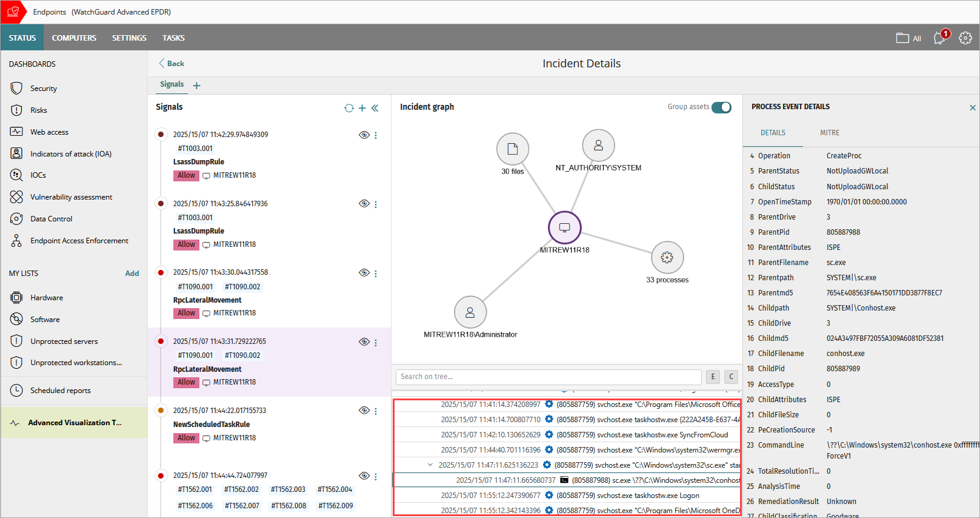Open Advanced Visualization Tool item
980x518 pixels.
point(74,423)
